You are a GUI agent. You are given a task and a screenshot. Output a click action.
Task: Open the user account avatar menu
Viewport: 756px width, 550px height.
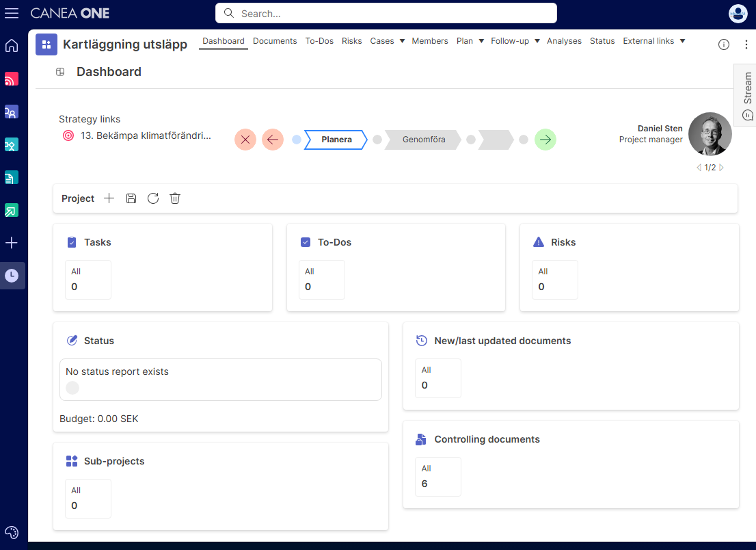click(738, 14)
